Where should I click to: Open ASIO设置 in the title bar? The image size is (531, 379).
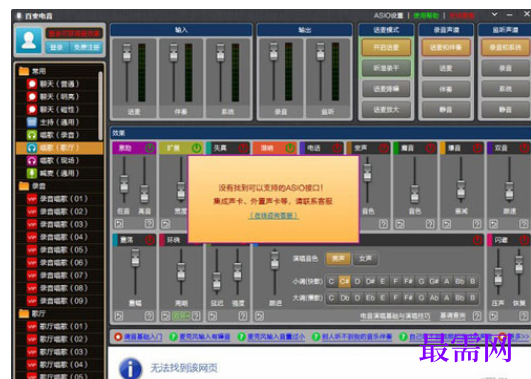tap(388, 16)
